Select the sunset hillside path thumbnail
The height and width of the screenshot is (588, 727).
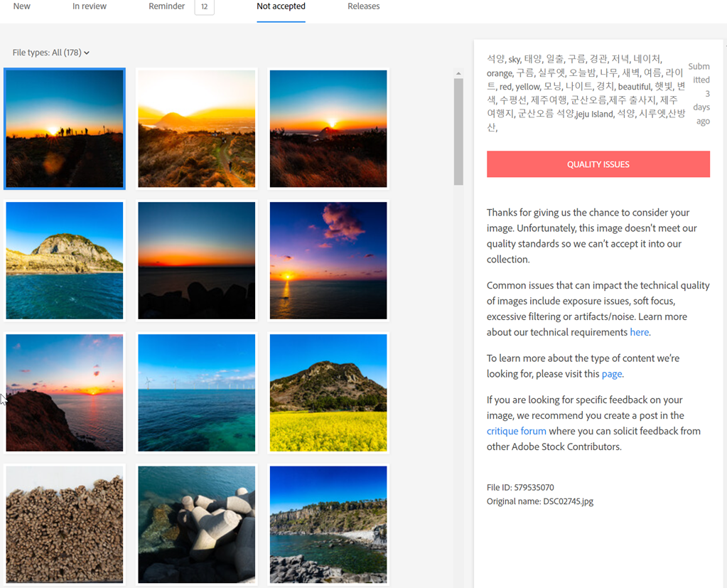click(x=196, y=129)
